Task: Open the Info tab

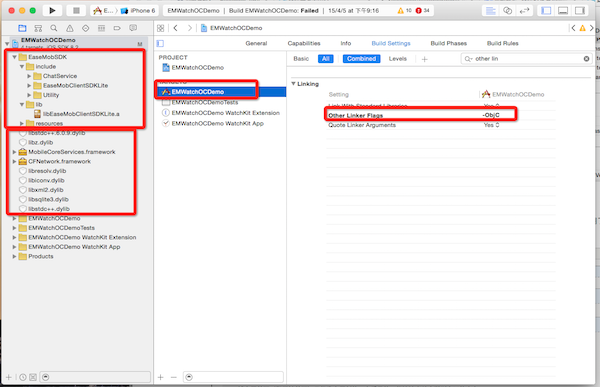Action: coord(346,43)
